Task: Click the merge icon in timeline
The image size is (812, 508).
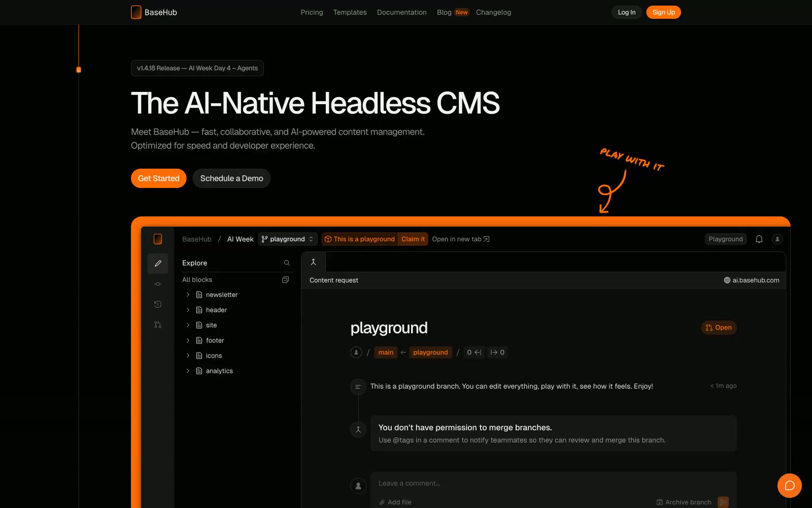Action: tap(358, 430)
